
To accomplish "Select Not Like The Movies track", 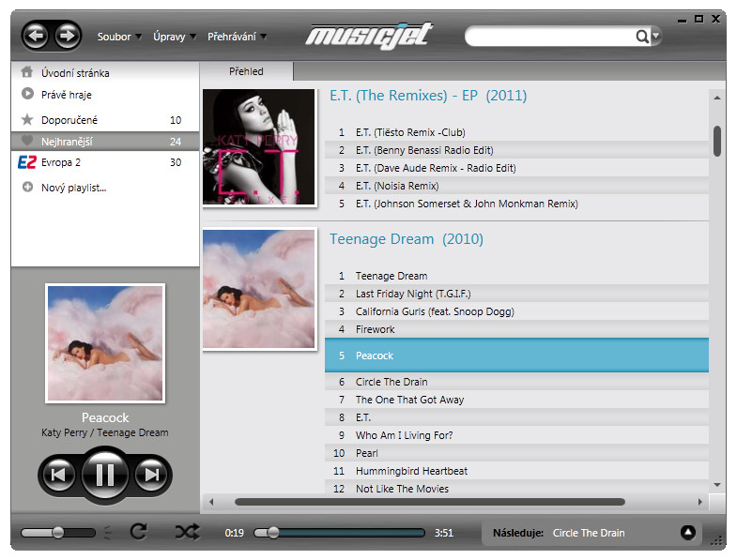I will [516, 488].
